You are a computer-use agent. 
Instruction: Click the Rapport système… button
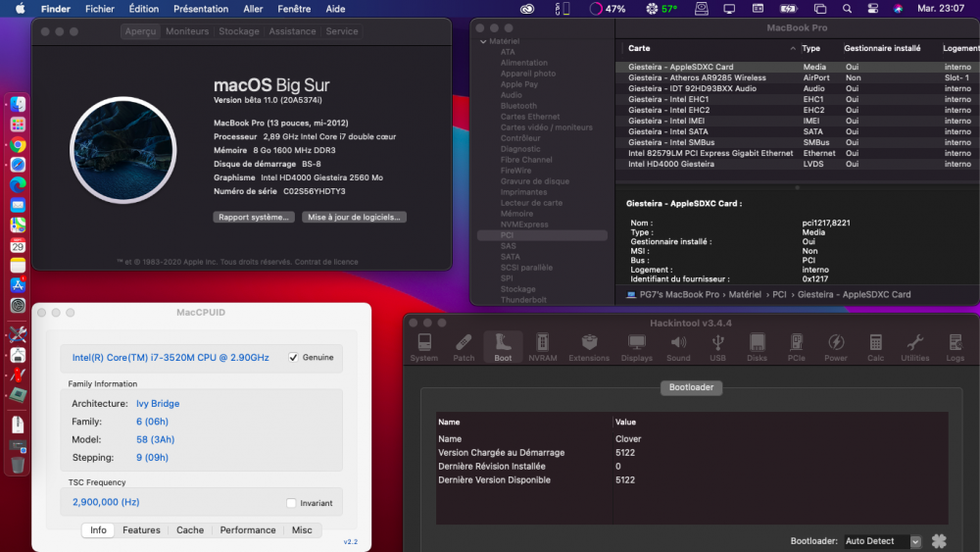pos(254,217)
